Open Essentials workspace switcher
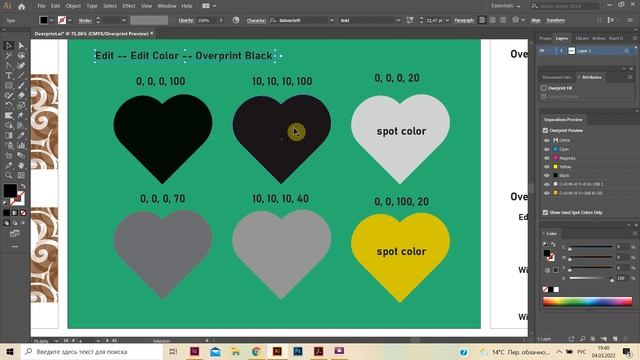Image resolution: width=640 pixels, height=360 pixels. click(506, 6)
